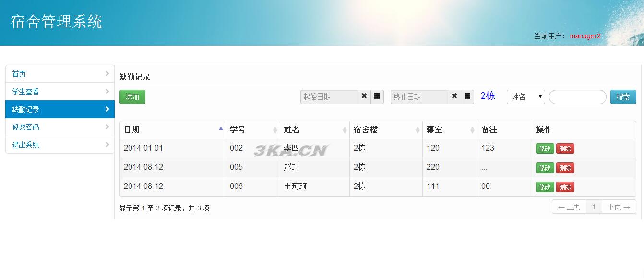This screenshot has height=278, width=644.
Task: Go to 学生查看 in sidebar
Action: tap(60, 92)
